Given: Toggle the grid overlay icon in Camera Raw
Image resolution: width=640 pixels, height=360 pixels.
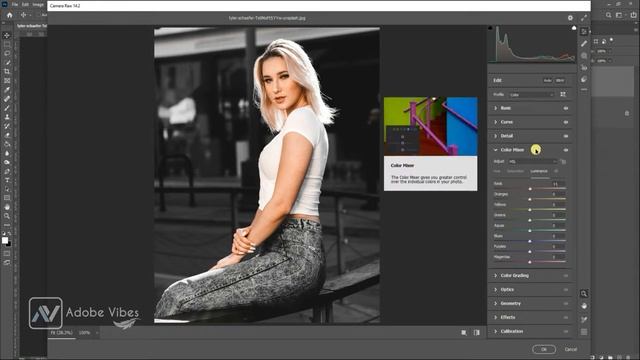Looking at the screenshot, I should pos(584,332).
